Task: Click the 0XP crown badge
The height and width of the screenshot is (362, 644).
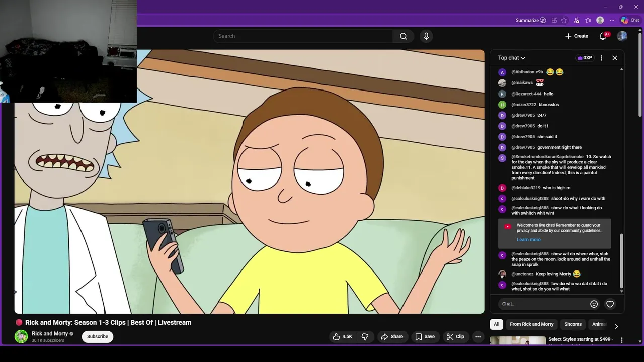Action: tap(585, 58)
